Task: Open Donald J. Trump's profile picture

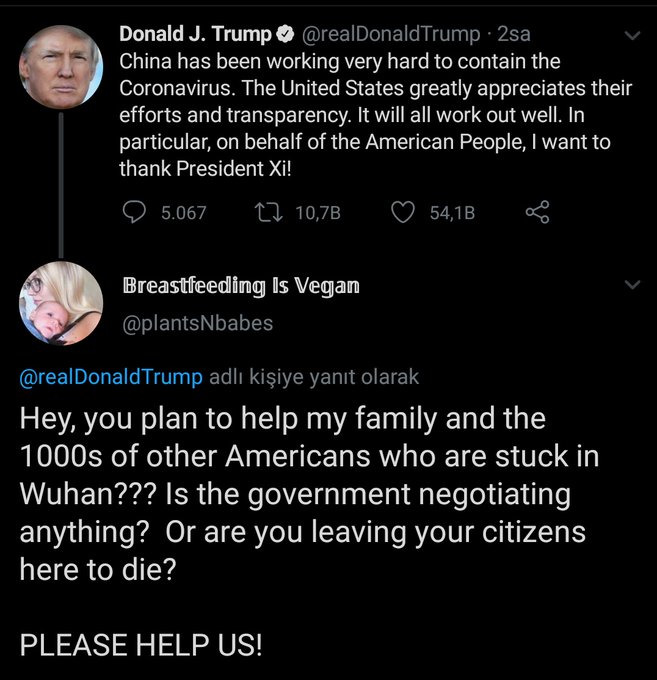Action: pos(60,65)
